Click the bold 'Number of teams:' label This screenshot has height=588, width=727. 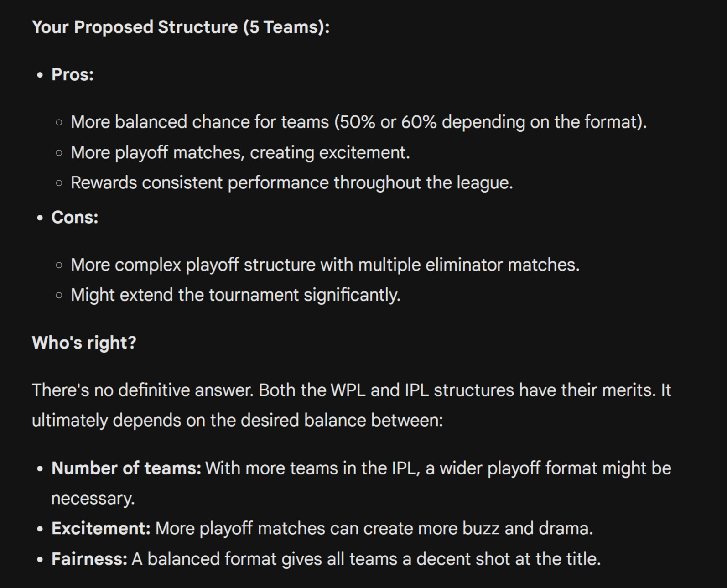tap(126, 468)
